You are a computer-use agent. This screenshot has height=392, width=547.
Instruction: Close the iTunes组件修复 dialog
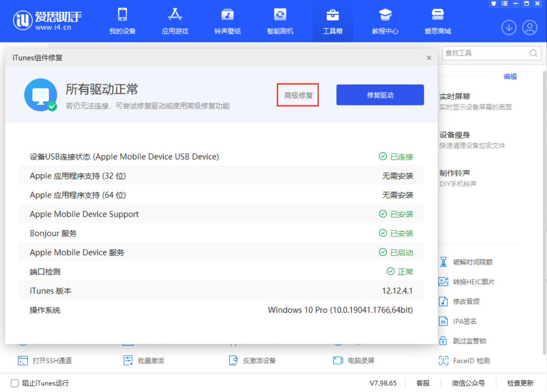click(429, 58)
